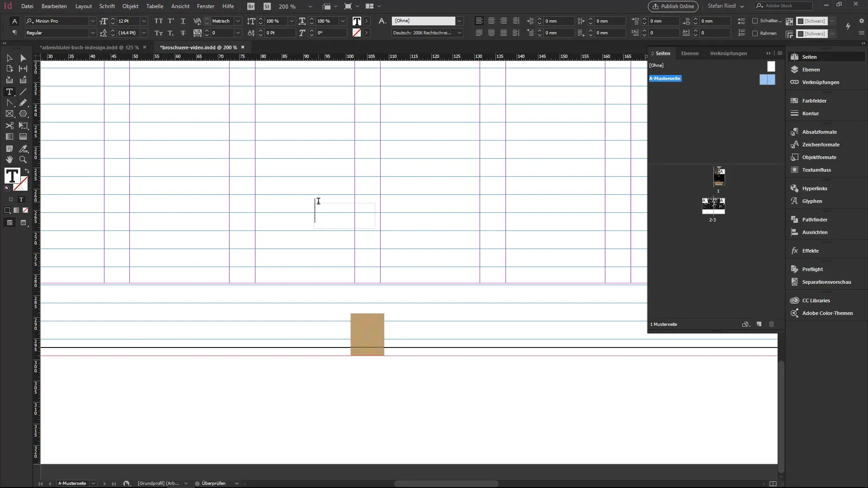Switch to the Ebenen panel tab
Viewport: 868px width, 488px height.
(x=690, y=53)
